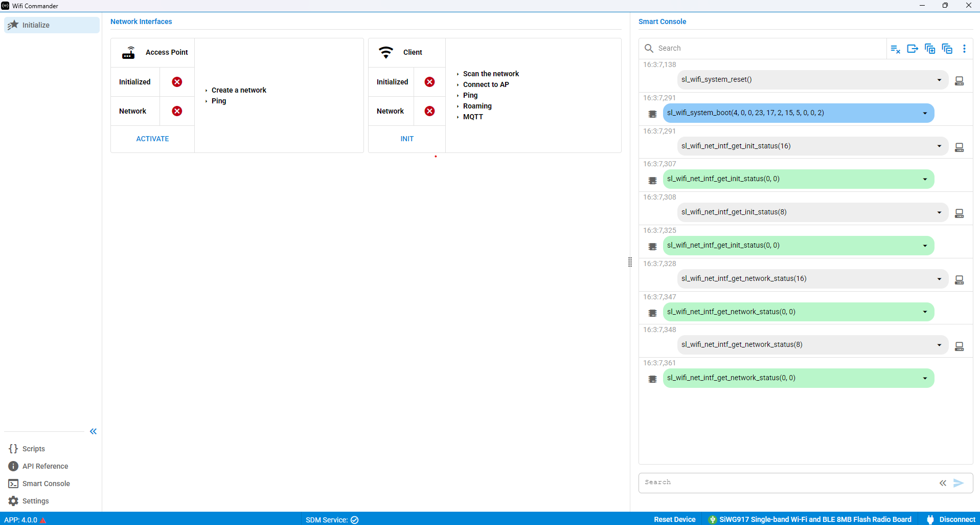Click SDM Service check status icon
The width and height of the screenshot is (980, 525).
pos(354,520)
